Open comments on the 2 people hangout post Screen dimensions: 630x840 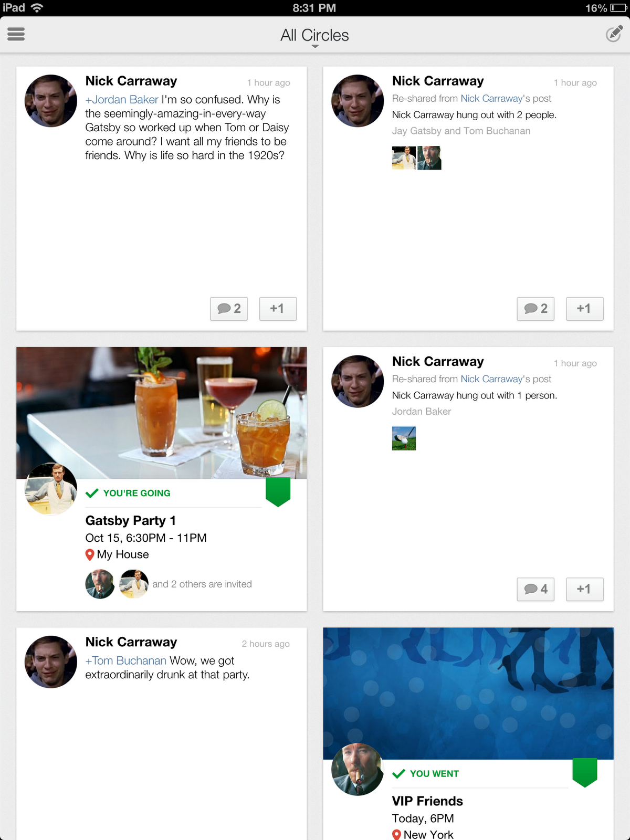[x=535, y=309]
